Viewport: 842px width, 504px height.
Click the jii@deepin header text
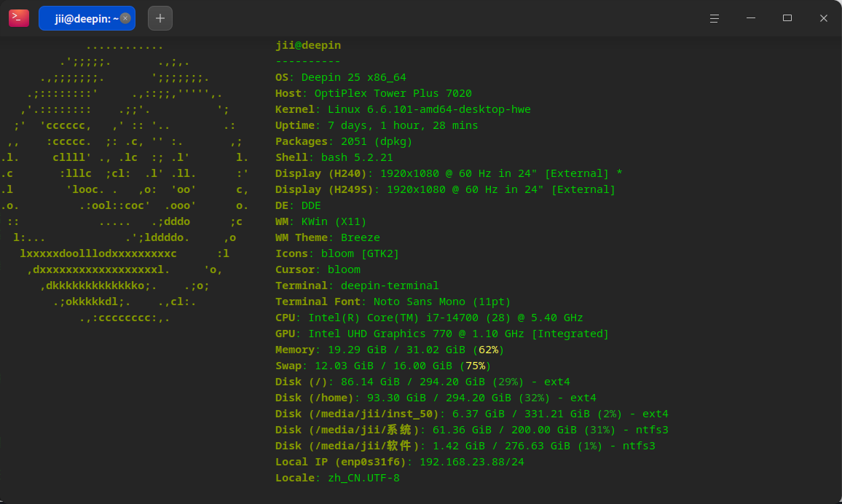pos(308,45)
